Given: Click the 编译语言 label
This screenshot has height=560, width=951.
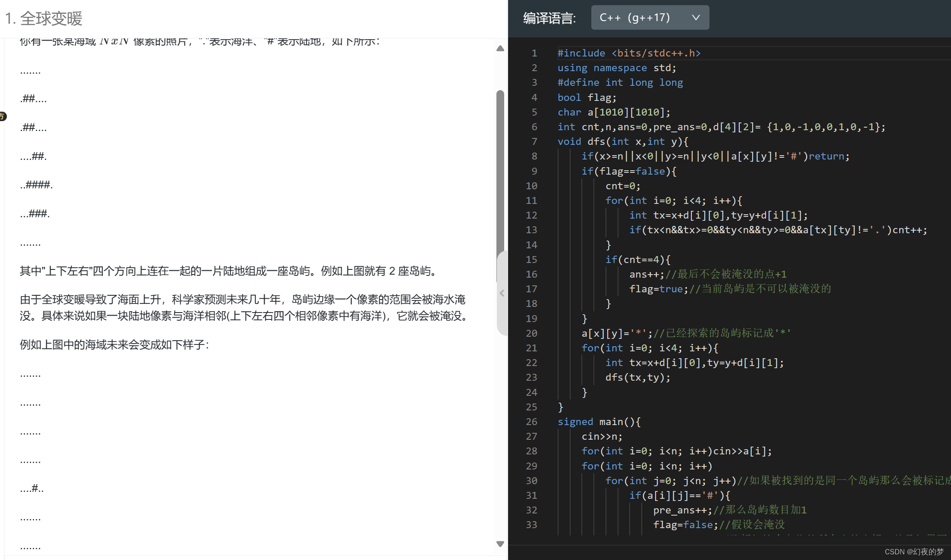Looking at the screenshot, I should pos(549,18).
